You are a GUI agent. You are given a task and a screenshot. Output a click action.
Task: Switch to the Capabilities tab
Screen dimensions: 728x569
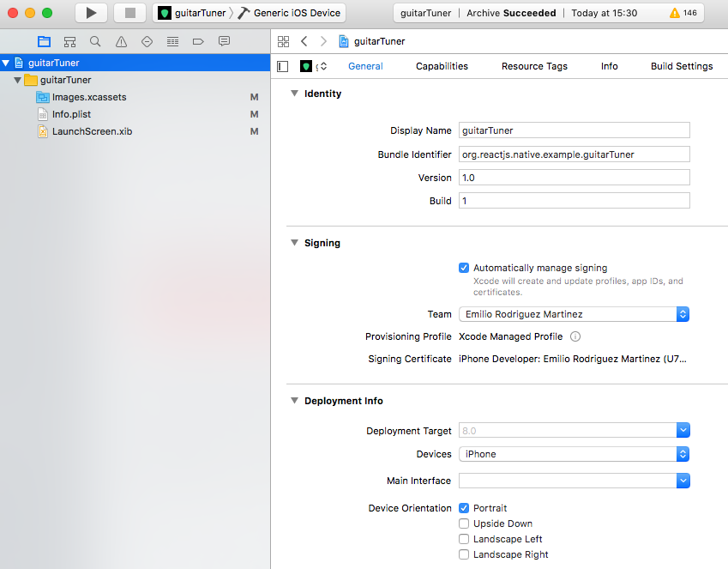pos(442,66)
